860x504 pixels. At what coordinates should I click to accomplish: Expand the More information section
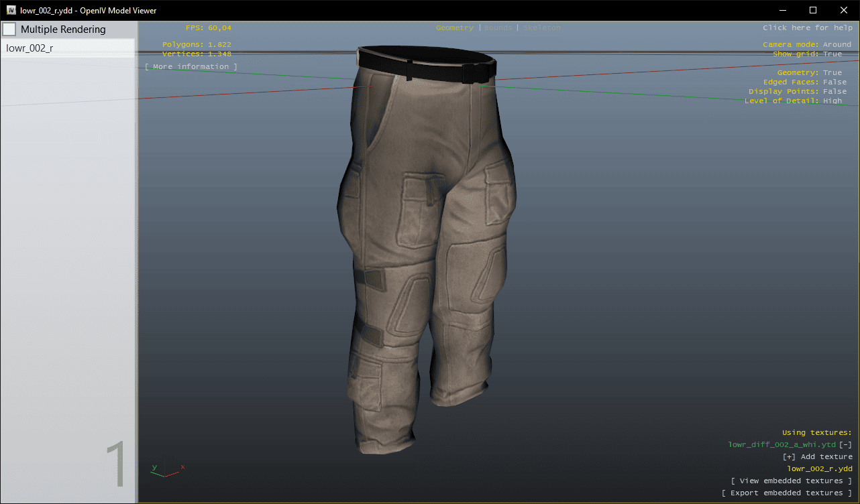point(191,67)
